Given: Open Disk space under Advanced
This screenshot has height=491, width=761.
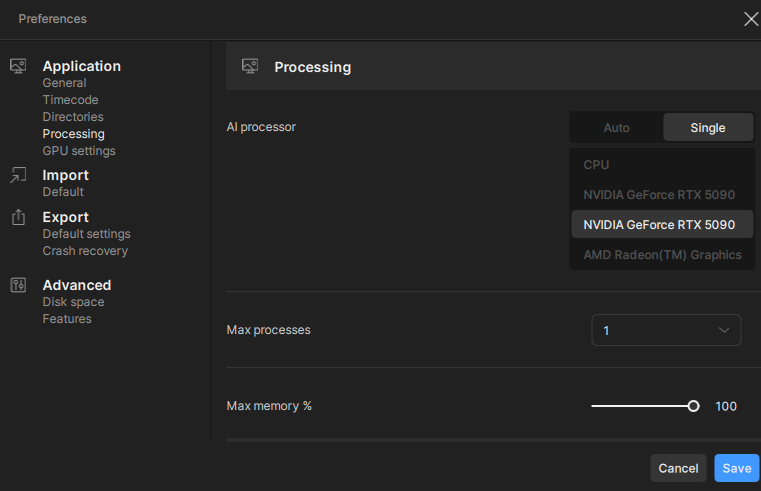Looking at the screenshot, I should 73,302.
